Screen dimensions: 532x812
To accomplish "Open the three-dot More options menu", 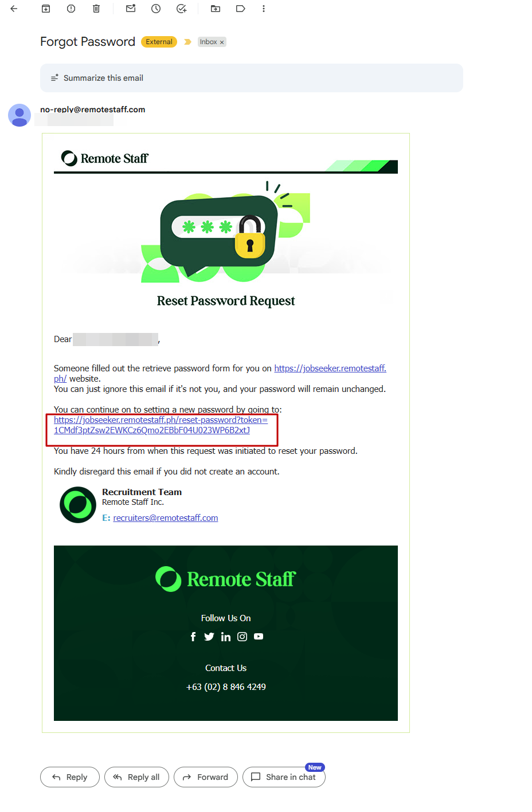I will (264, 9).
